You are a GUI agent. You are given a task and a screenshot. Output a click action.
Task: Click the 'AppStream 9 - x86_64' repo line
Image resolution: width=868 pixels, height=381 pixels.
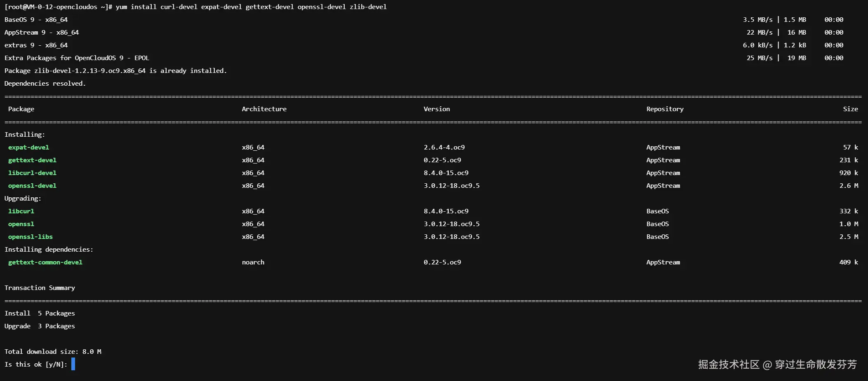click(x=42, y=33)
